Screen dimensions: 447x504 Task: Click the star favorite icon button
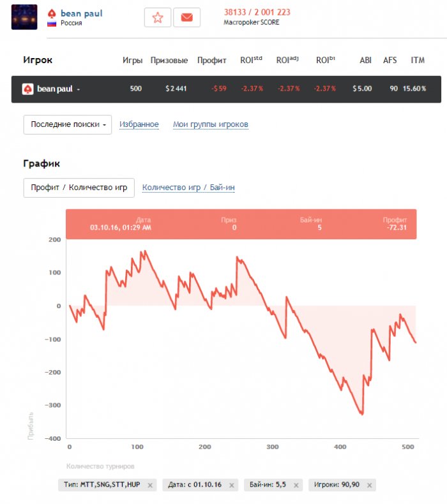[x=158, y=18]
